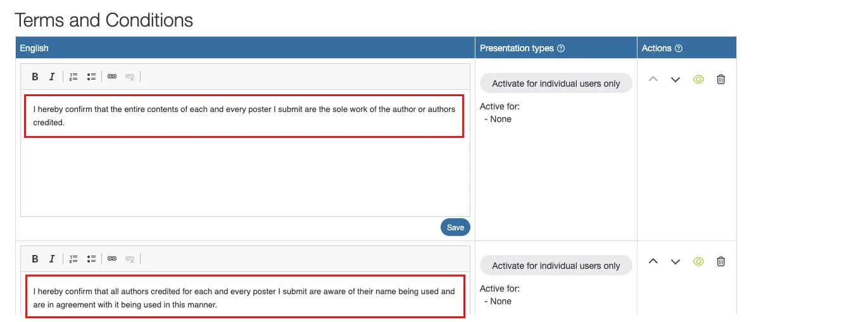Image resolution: width=868 pixels, height=322 pixels.
Task: Activate second term for individual users only
Action: coord(556,266)
